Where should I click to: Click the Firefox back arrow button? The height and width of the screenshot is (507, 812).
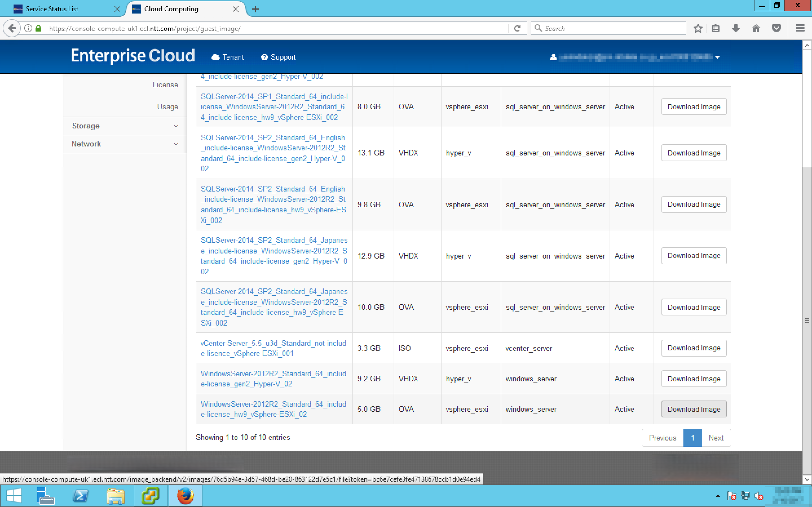click(x=12, y=28)
